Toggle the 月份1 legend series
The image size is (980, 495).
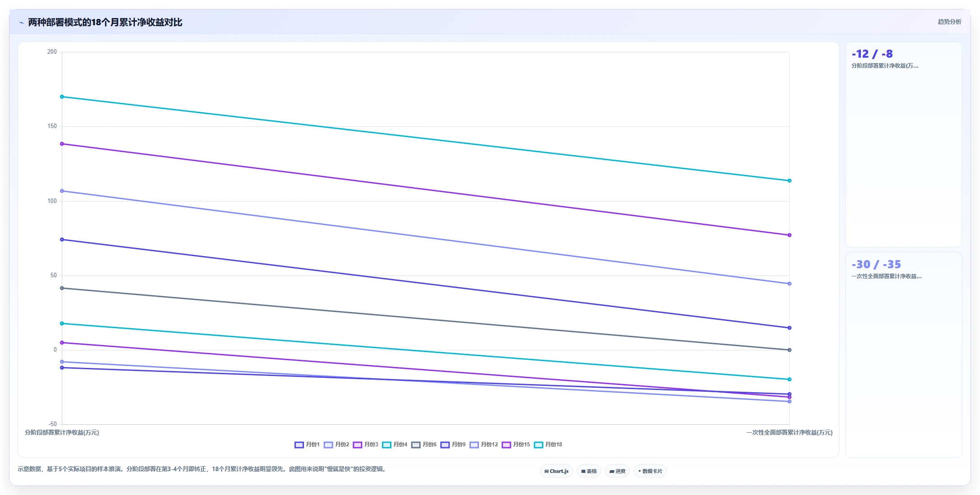(x=307, y=445)
